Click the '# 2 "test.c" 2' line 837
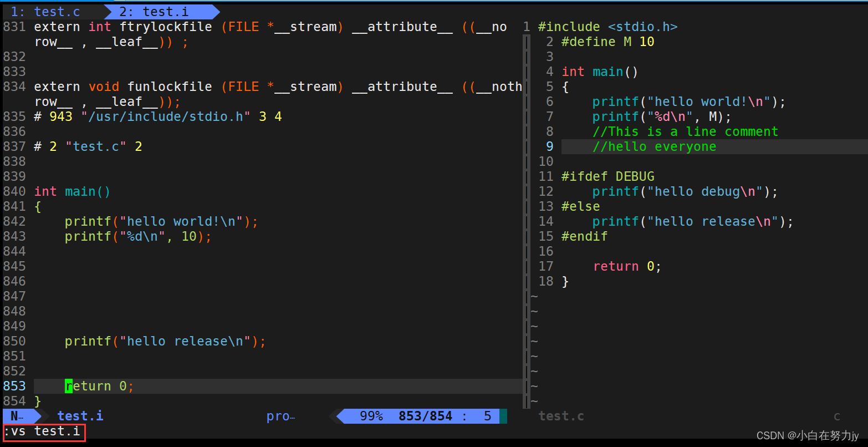Viewport: 868px width, 447px height. coord(88,146)
